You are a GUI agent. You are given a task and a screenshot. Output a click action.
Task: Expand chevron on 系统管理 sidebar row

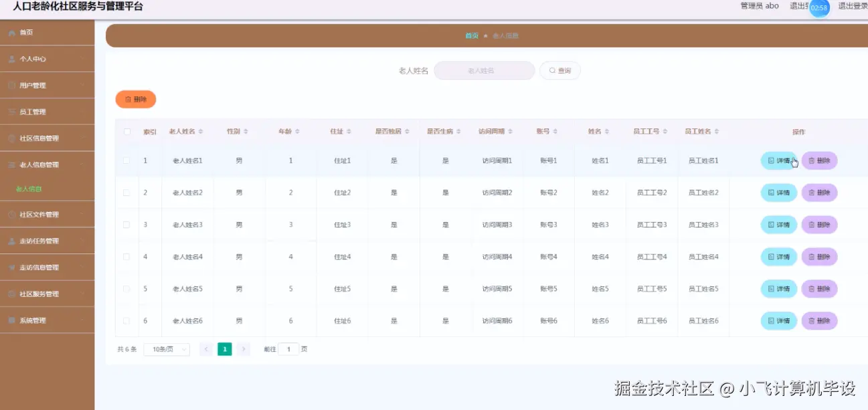pyautogui.click(x=82, y=320)
